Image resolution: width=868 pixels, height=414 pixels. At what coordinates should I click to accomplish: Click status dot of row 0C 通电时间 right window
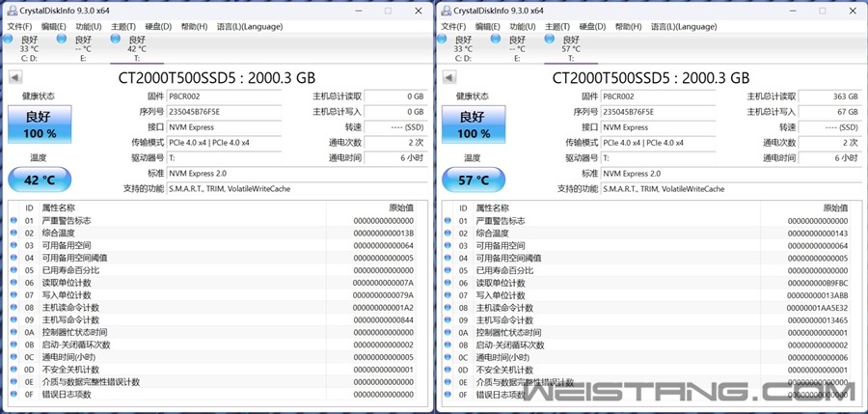coord(448,357)
